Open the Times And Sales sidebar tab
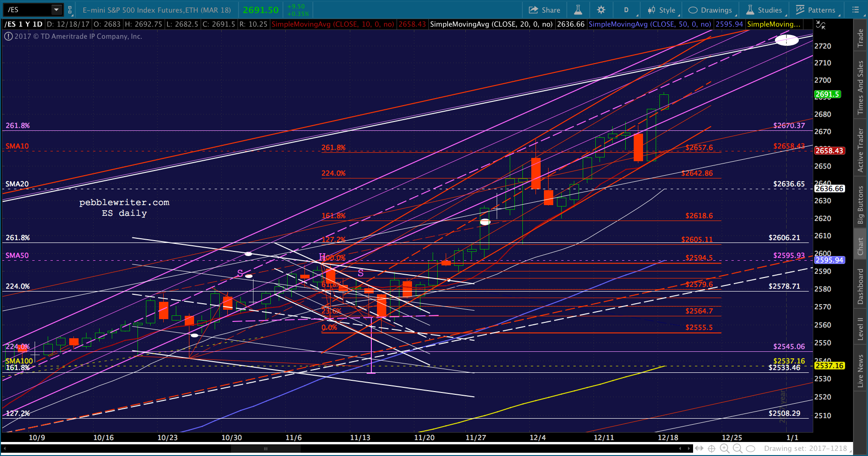This screenshot has height=456, width=868. click(860, 87)
